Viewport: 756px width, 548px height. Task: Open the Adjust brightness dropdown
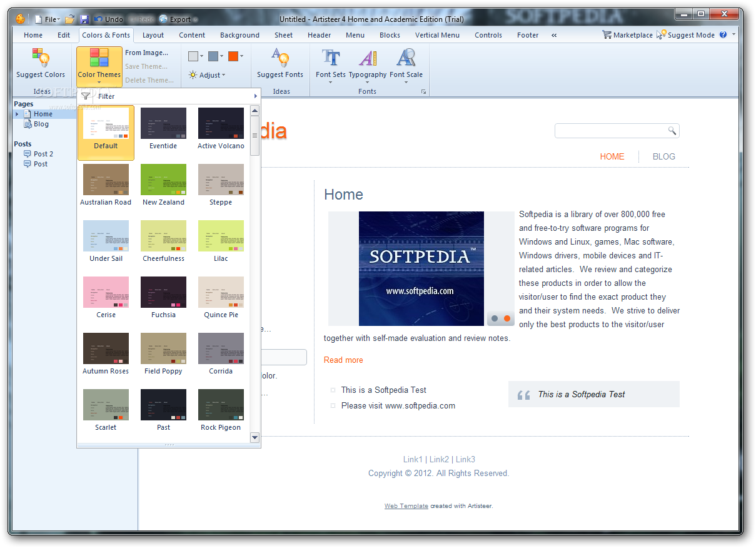pos(207,75)
